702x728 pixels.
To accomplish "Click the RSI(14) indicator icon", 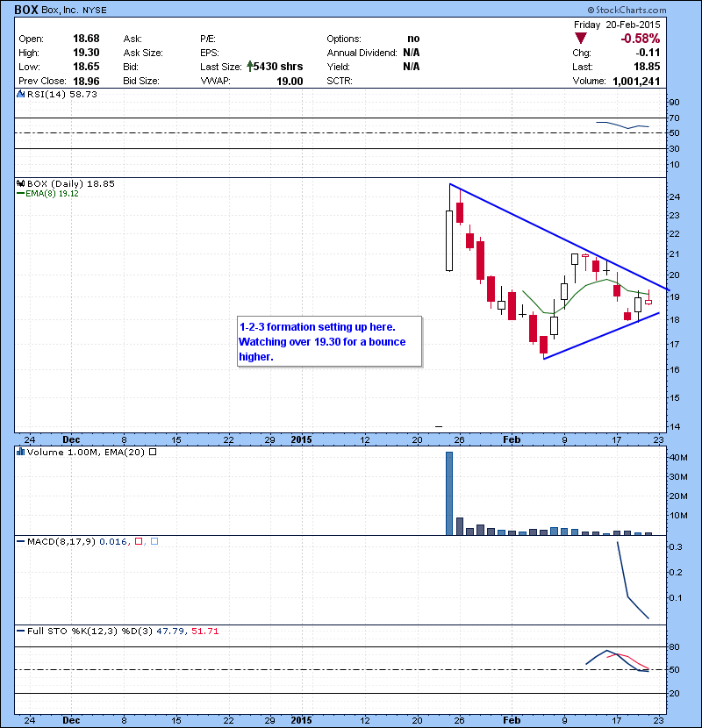I will click(x=20, y=94).
